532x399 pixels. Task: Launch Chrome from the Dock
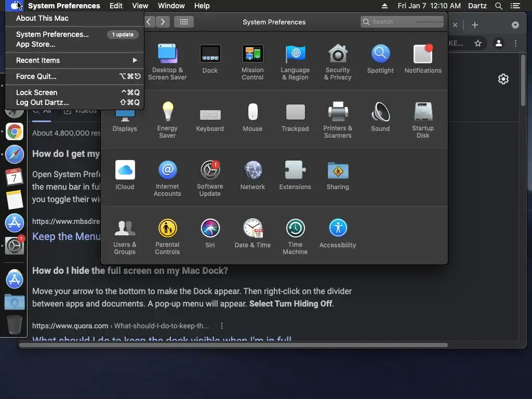click(x=14, y=131)
